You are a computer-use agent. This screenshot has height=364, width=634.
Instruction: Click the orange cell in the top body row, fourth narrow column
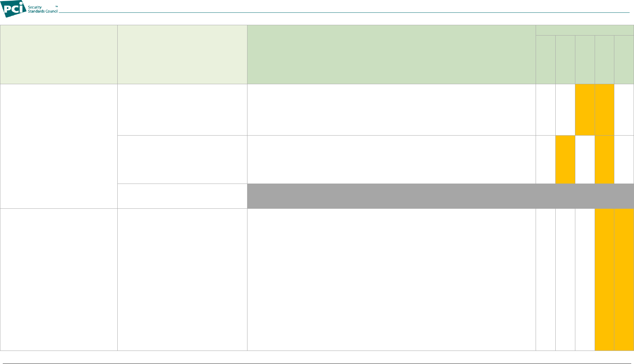point(604,110)
